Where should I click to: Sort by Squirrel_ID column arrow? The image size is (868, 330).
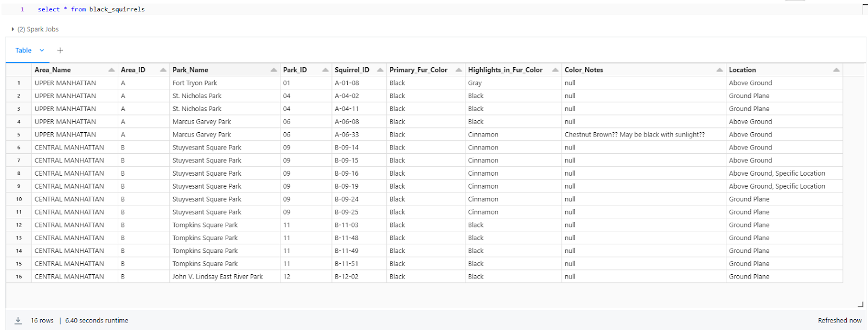380,70
